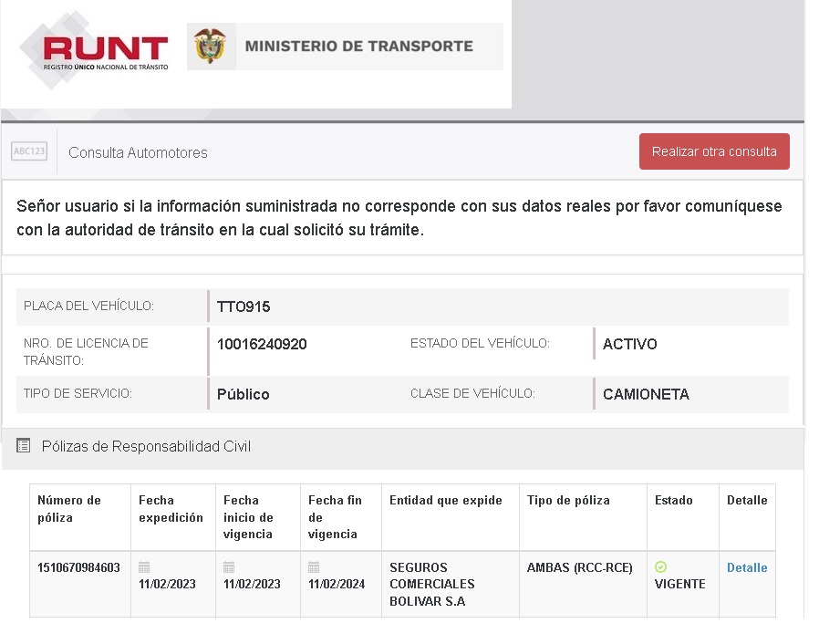Click the Estado column header
The height and width of the screenshot is (644, 819).
(x=673, y=500)
